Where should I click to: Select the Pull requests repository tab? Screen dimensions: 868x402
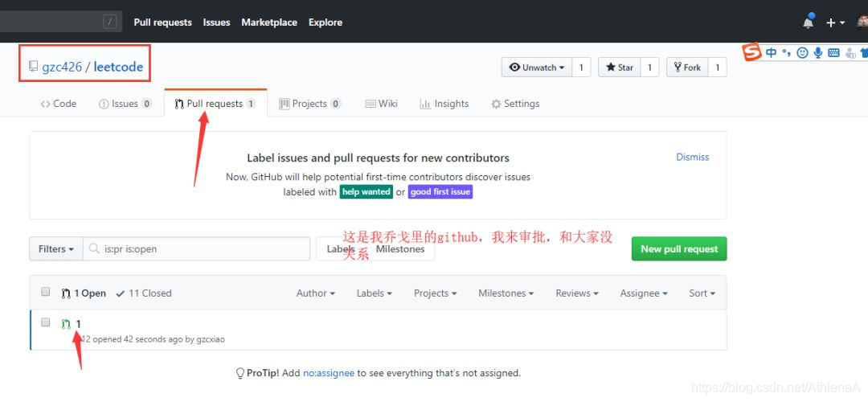[x=215, y=104]
